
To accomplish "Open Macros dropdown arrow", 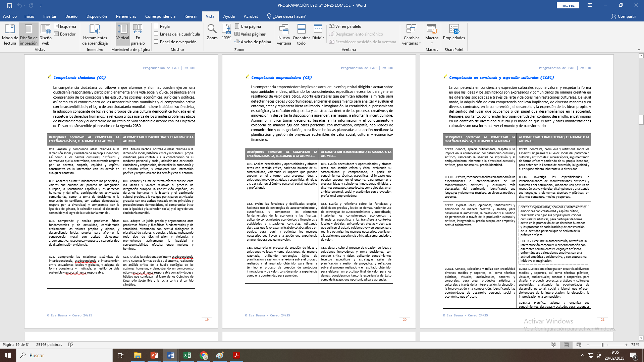I will pyautogui.click(x=432, y=43).
